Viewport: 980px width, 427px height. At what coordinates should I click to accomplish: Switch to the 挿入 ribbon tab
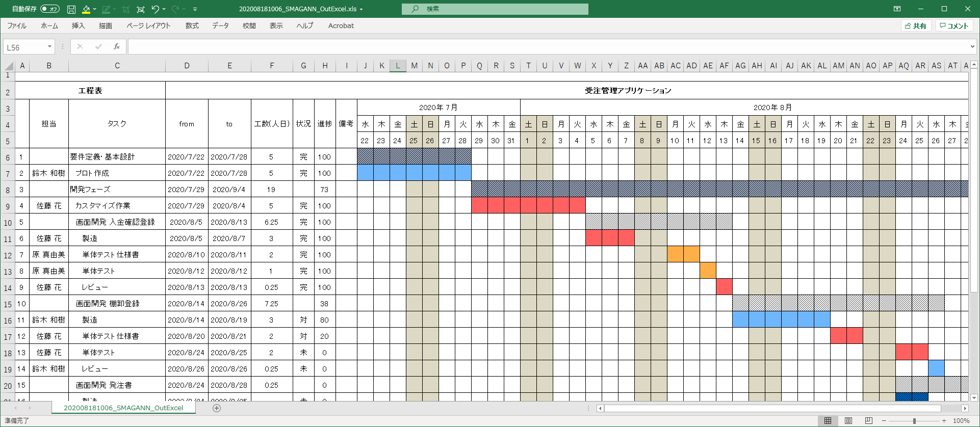coord(78,25)
